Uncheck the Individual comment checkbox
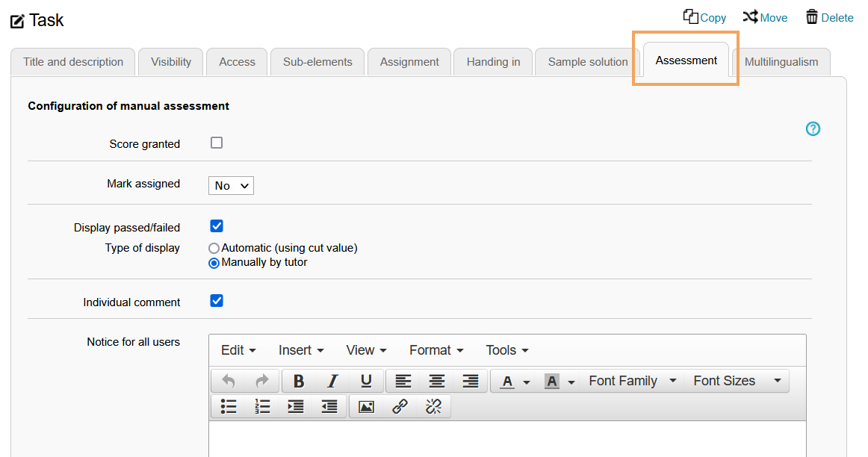Viewport: 868px width, 457px height. click(x=217, y=301)
